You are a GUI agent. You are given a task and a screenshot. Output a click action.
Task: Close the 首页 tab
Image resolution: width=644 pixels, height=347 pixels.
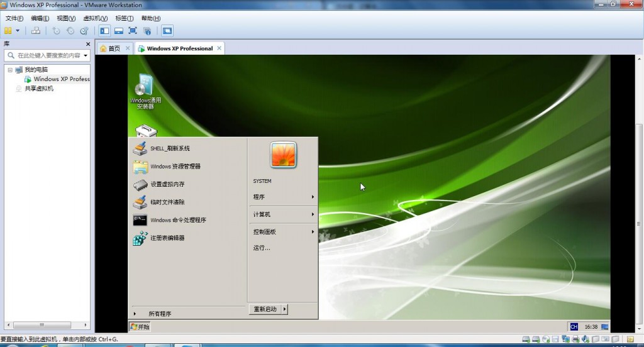click(x=128, y=48)
